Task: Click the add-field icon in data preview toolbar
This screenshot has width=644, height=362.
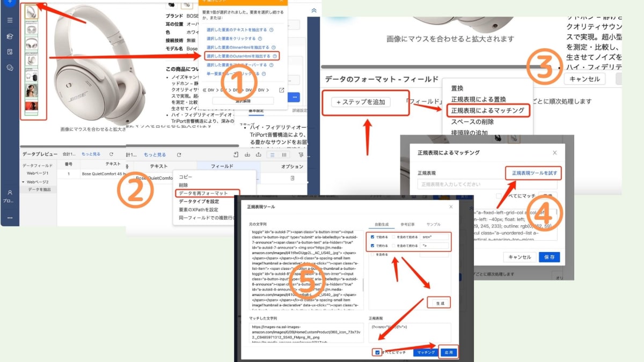Action: pyautogui.click(x=236, y=154)
